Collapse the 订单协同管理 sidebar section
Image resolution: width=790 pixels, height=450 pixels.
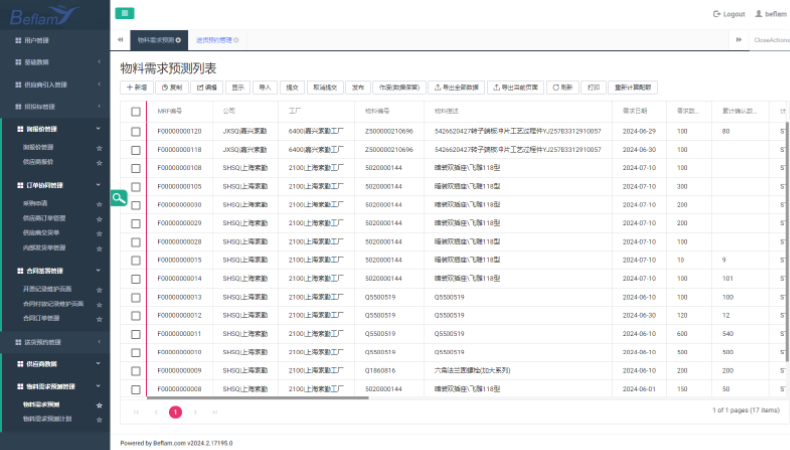click(x=98, y=185)
